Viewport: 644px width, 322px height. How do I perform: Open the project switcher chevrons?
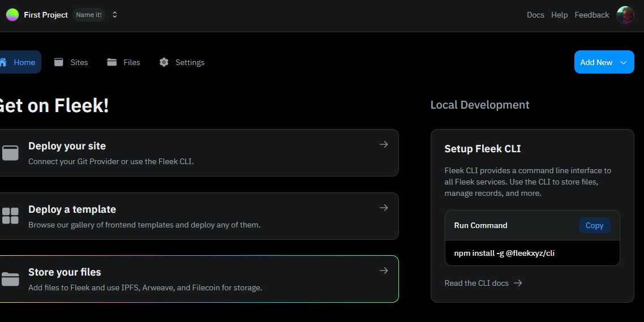coord(114,15)
